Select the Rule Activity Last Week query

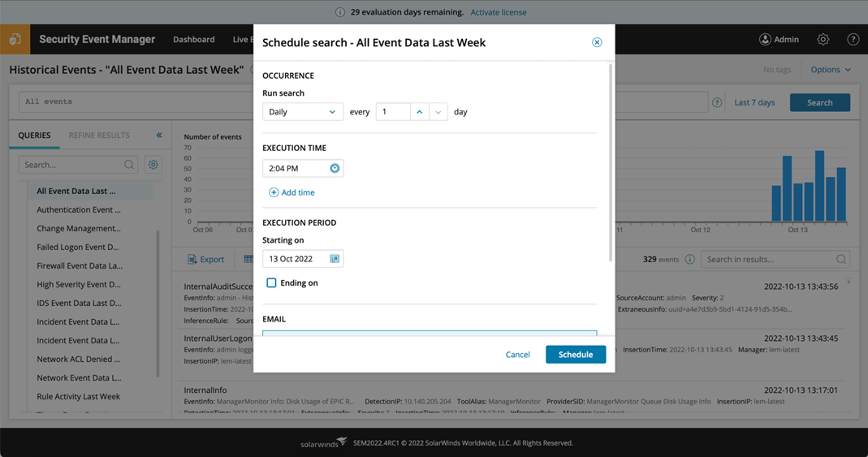coord(79,397)
